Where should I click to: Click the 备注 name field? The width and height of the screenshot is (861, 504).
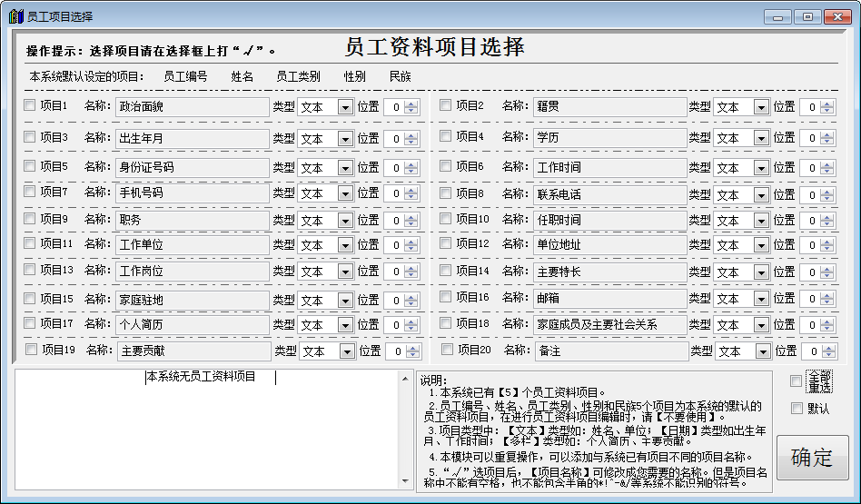click(612, 351)
